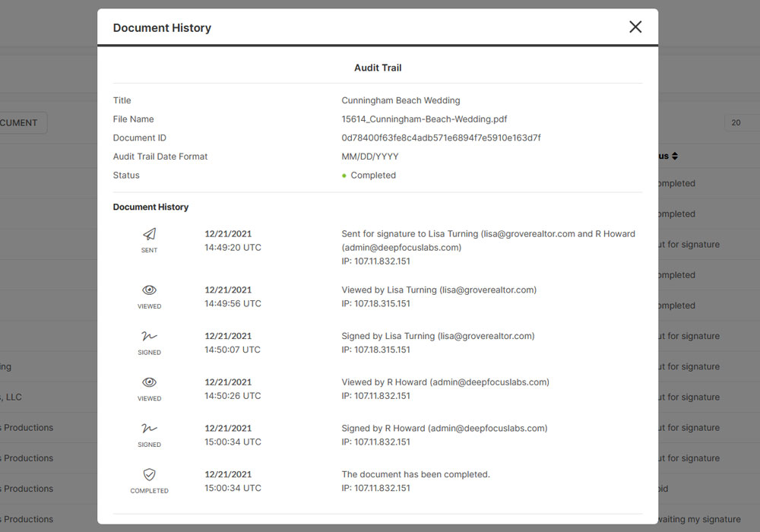Click the IP 107.18.315.151 under Viewed by Lisa

[375, 304]
